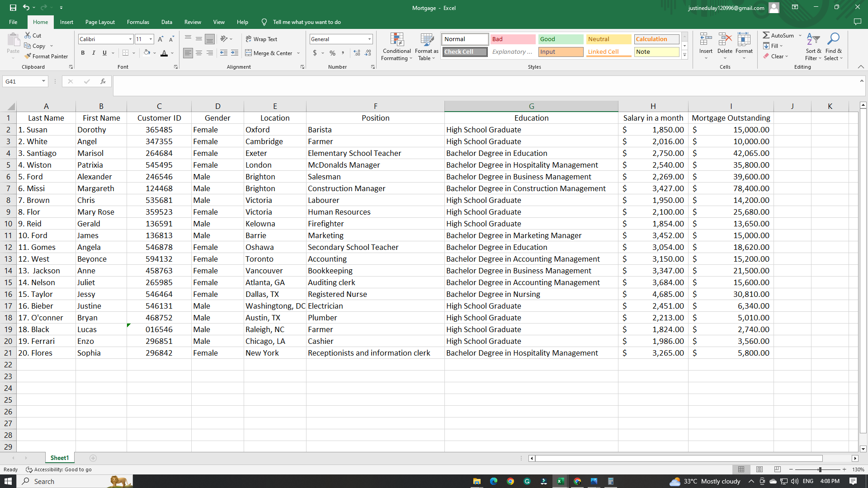The height and width of the screenshot is (488, 868).
Task: Expand the General number format dropdown
Action: (369, 39)
